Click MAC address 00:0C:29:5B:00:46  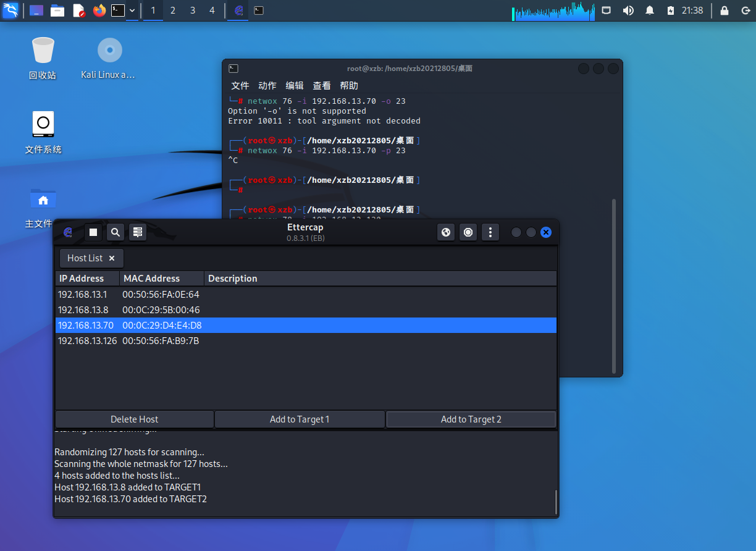tap(161, 310)
